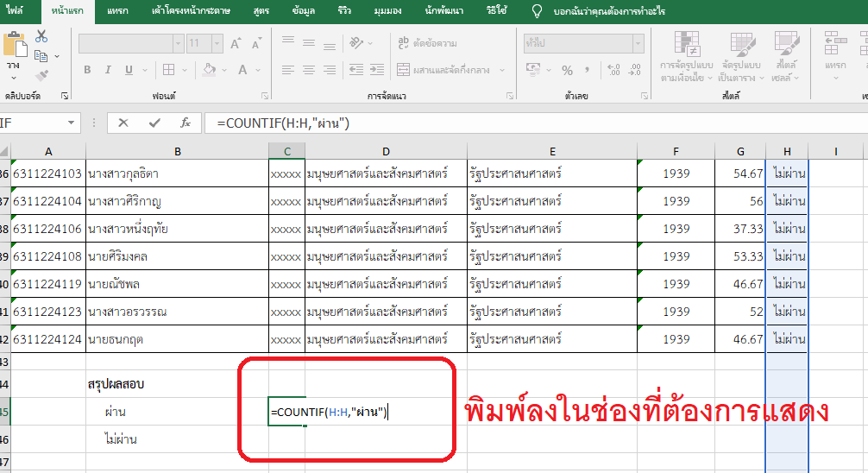
Task: Decrease font size with small A icon
Action: click(x=256, y=43)
